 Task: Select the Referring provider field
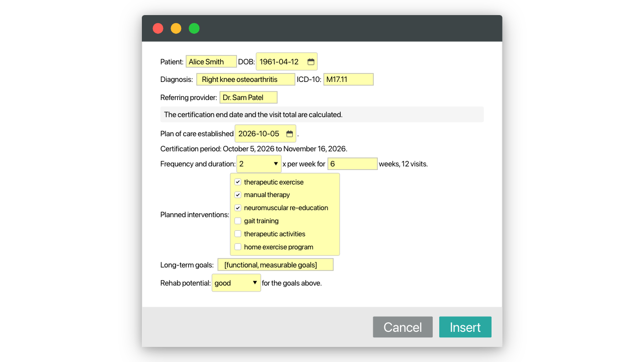(x=249, y=98)
